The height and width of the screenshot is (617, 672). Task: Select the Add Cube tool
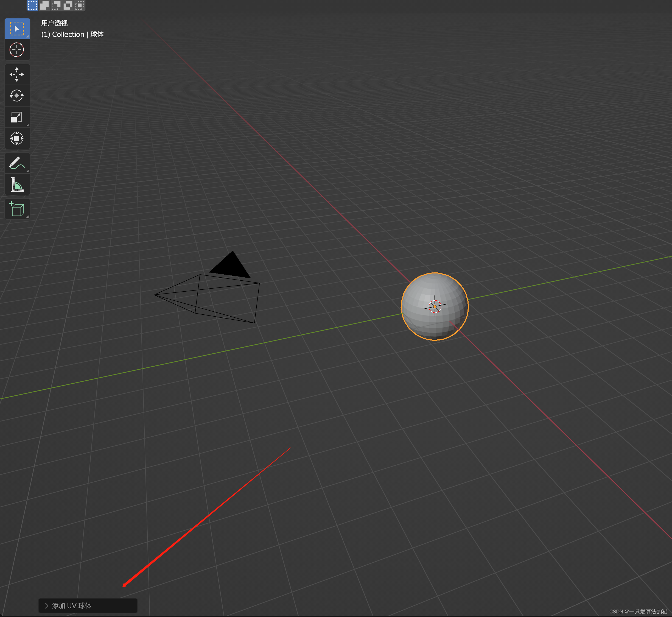pyautogui.click(x=17, y=209)
